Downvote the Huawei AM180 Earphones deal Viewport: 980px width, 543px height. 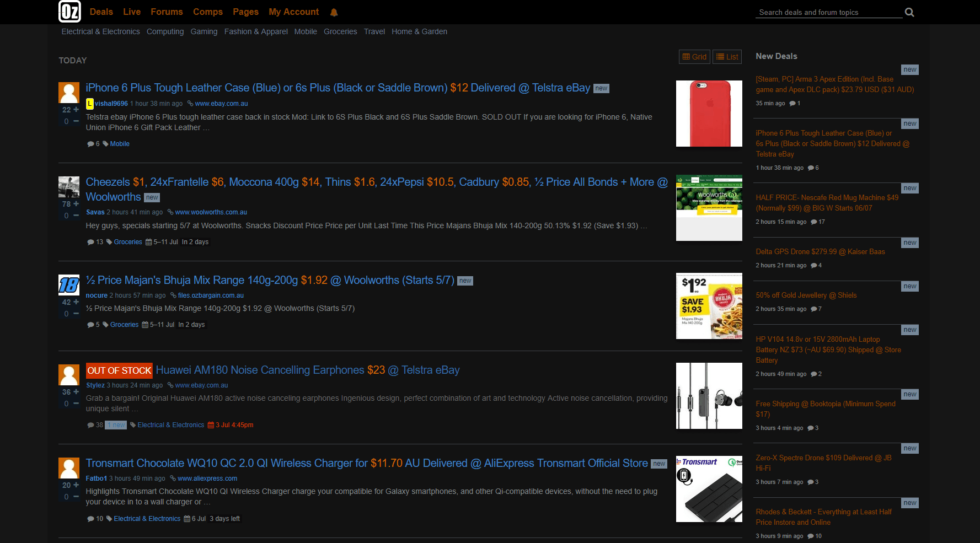pyautogui.click(x=76, y=404)
